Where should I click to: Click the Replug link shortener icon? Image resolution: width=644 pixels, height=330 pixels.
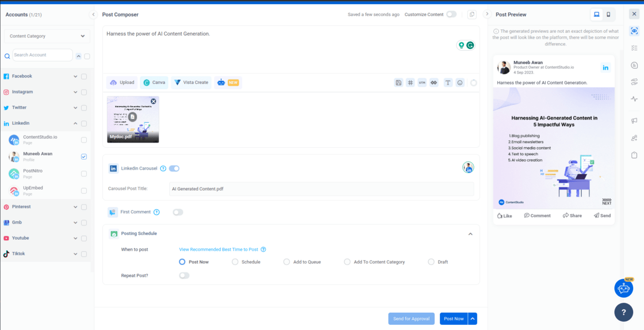[x=434, y=83]
